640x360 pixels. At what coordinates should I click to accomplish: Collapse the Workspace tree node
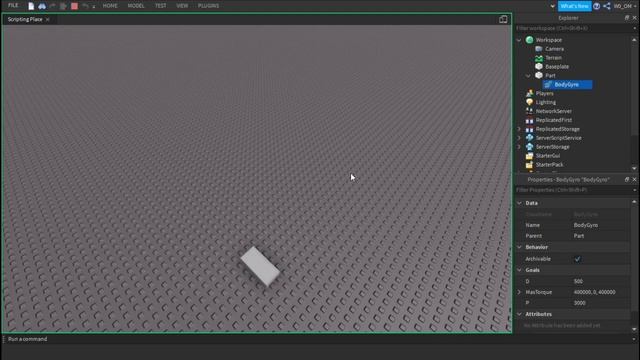[x=519, y=40]
